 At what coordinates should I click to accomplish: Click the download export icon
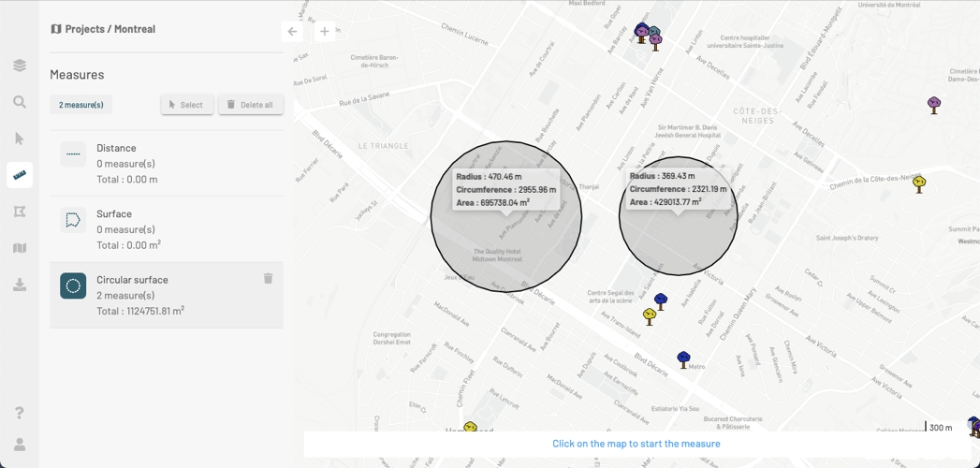pos(20,285)
